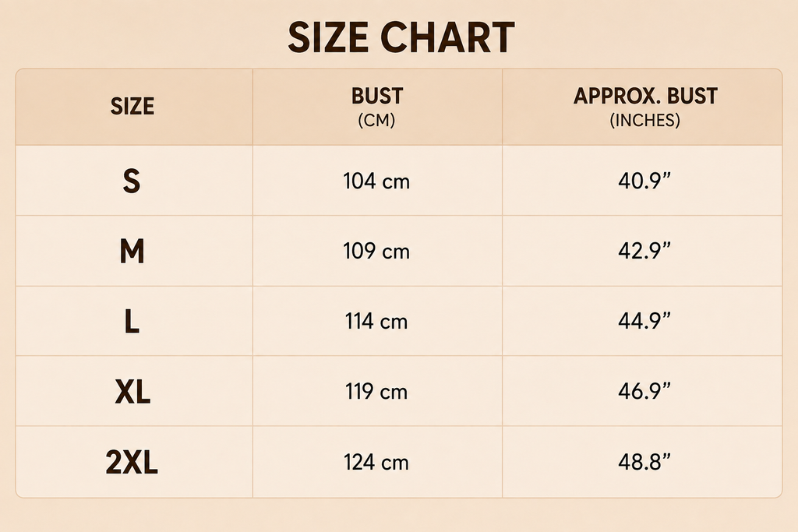Select size XL row label
The image size is (798, 532).
coord(132,391)
